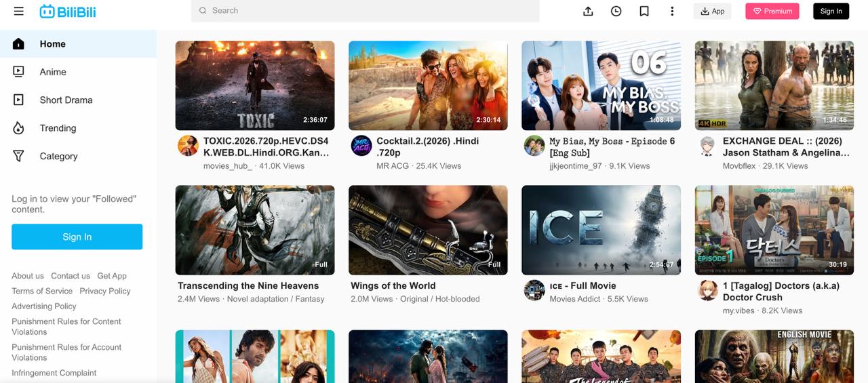
Task: Open movies_hub_ channel avatar
Action: pyautogui.click(x=188, y=146)
